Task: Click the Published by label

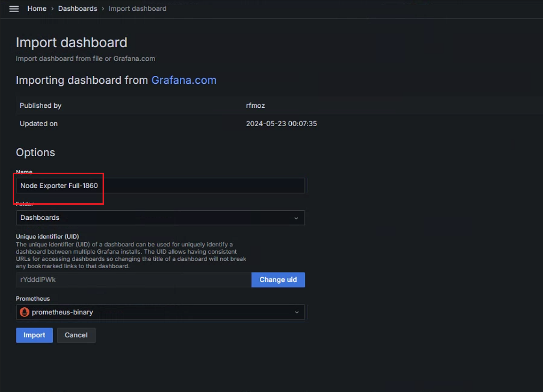Action: point(40,105)
